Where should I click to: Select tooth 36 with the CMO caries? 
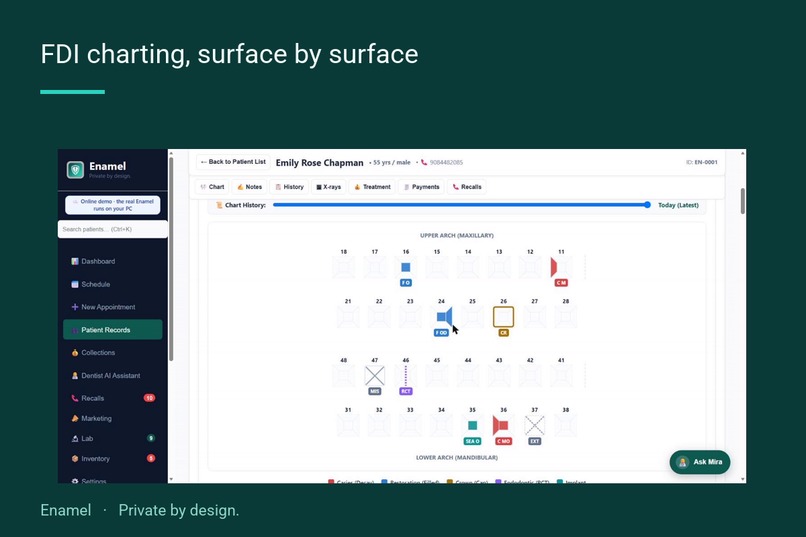[x=503, y=425]
